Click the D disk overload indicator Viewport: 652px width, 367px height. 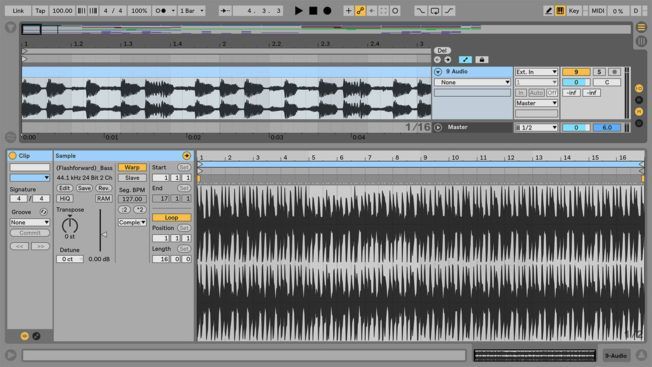point(636,11)
